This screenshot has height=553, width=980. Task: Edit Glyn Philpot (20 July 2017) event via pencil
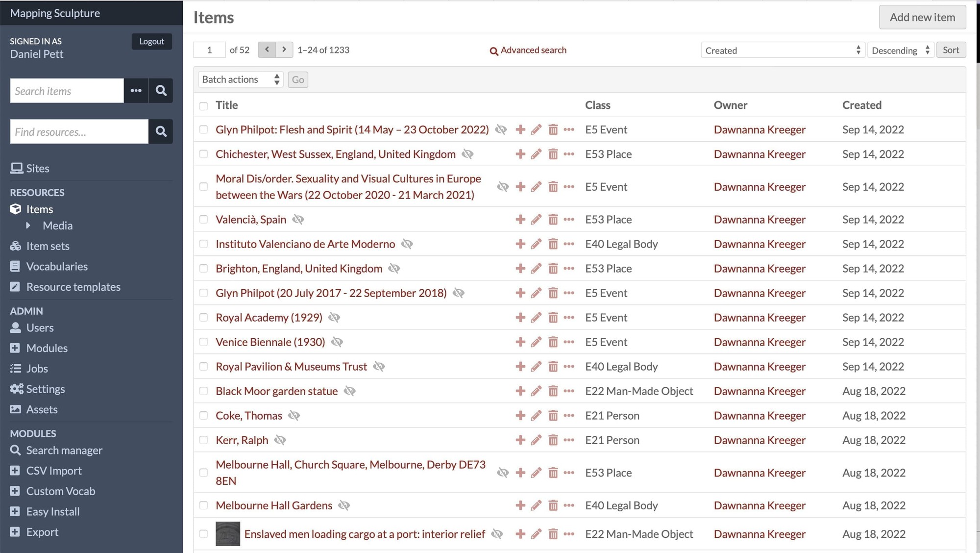(537, 293)
